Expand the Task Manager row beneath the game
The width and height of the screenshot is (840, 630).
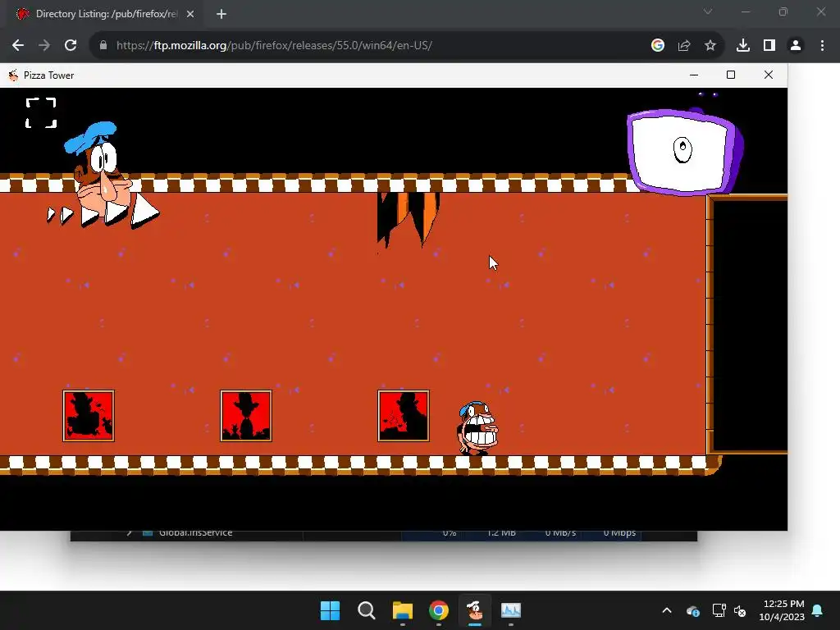coord(129,533)
